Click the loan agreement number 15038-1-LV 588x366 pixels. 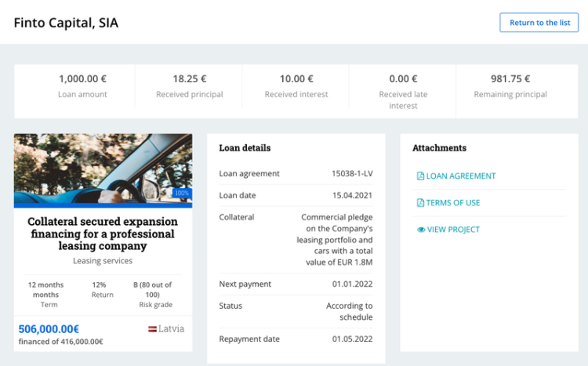click(352, 173)
